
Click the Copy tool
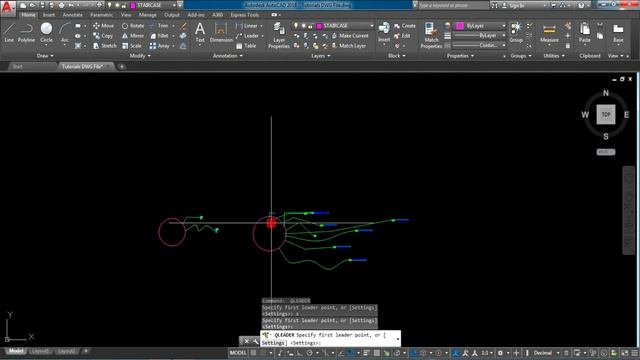coord(102,36)
